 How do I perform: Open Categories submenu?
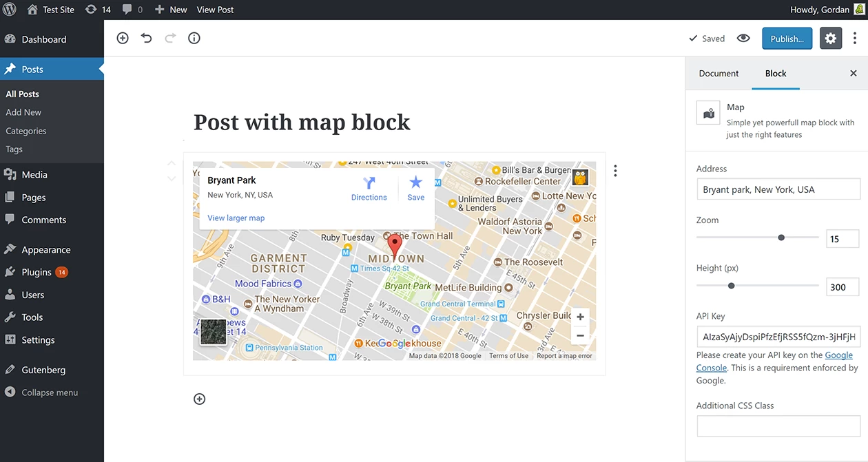[26, 131]
